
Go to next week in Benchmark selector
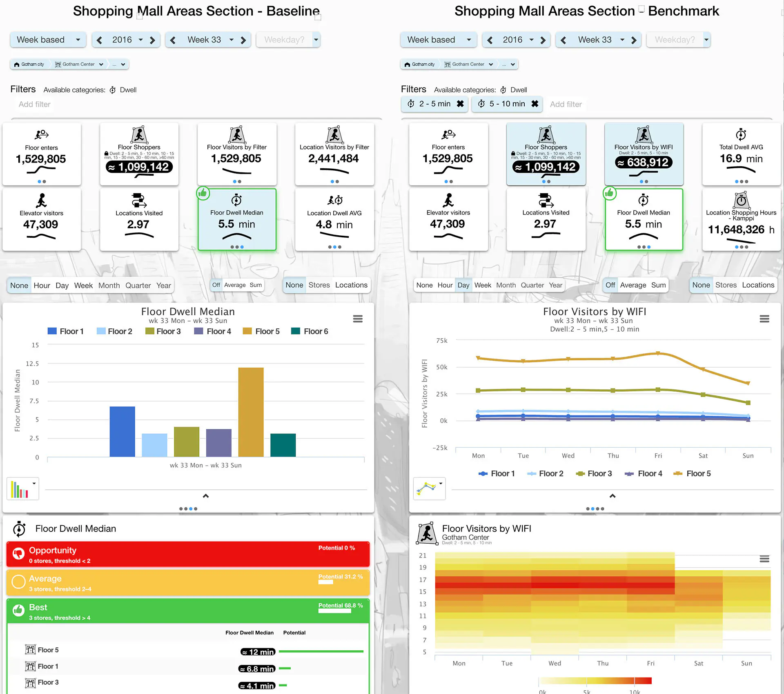(634, 40)
